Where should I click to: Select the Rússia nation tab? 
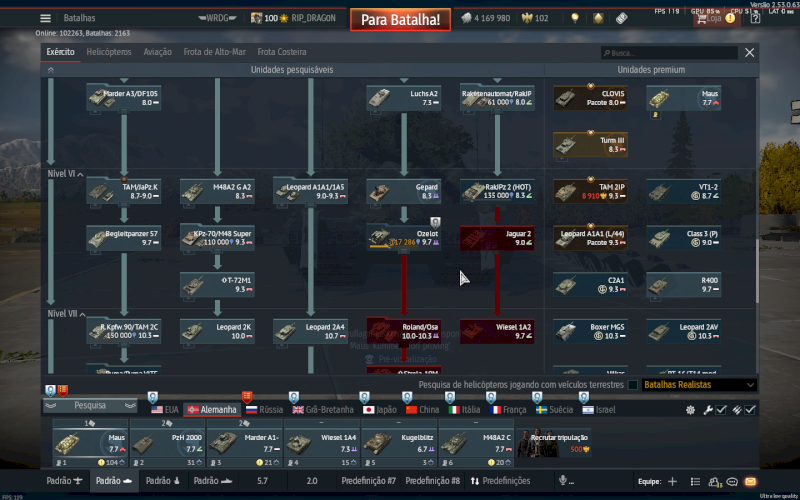click(x=264, y=410)
